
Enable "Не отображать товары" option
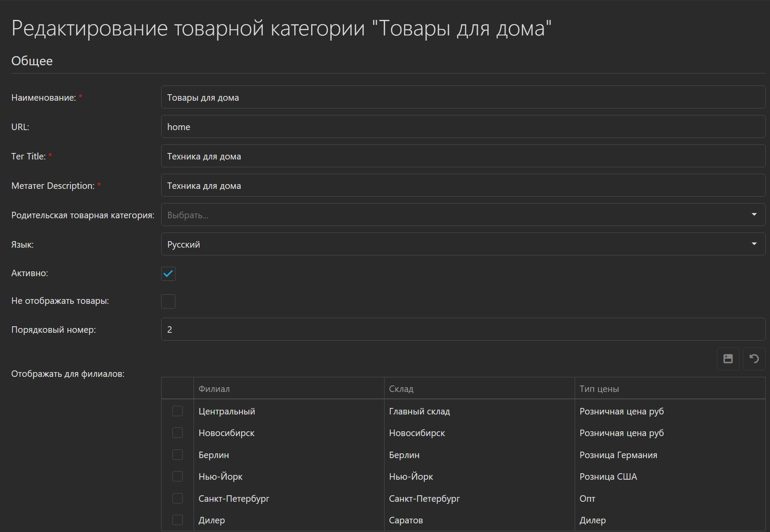(168, 301)
